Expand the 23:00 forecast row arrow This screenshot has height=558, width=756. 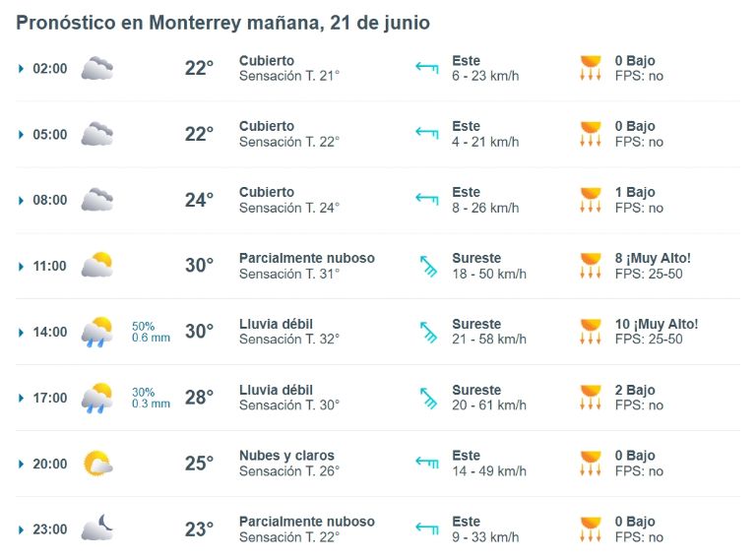click(21, 529)
